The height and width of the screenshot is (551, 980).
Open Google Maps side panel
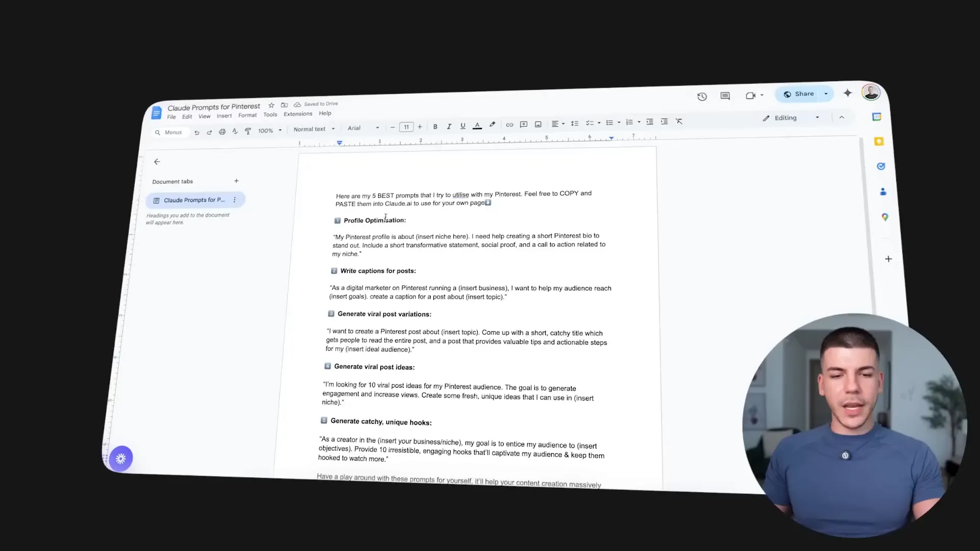(885, 217)
